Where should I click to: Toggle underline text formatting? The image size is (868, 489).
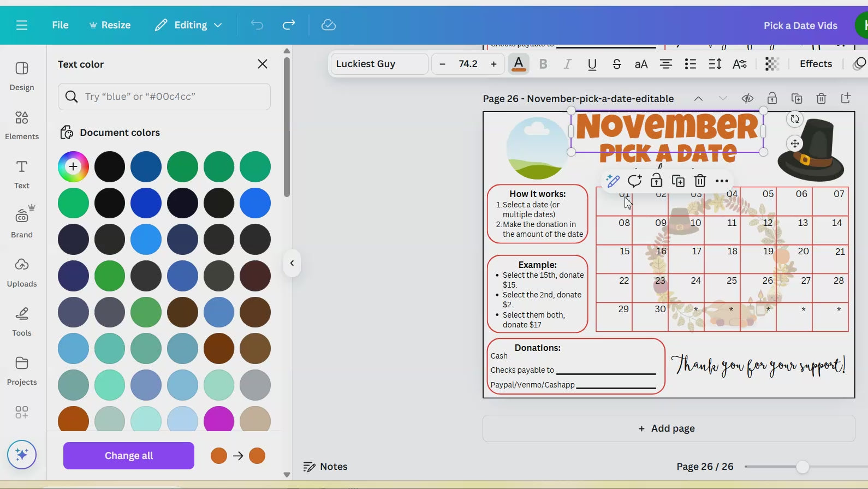click(592, 64)
